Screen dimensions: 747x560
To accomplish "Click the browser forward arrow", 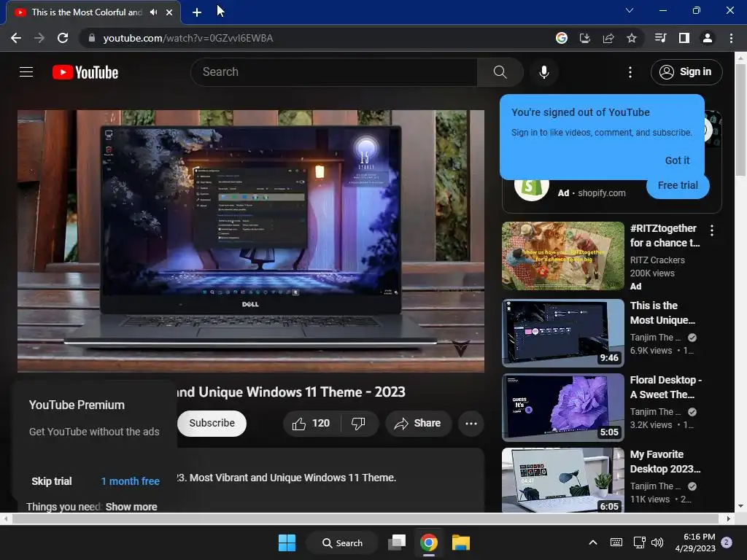I will tap(39, 38).
